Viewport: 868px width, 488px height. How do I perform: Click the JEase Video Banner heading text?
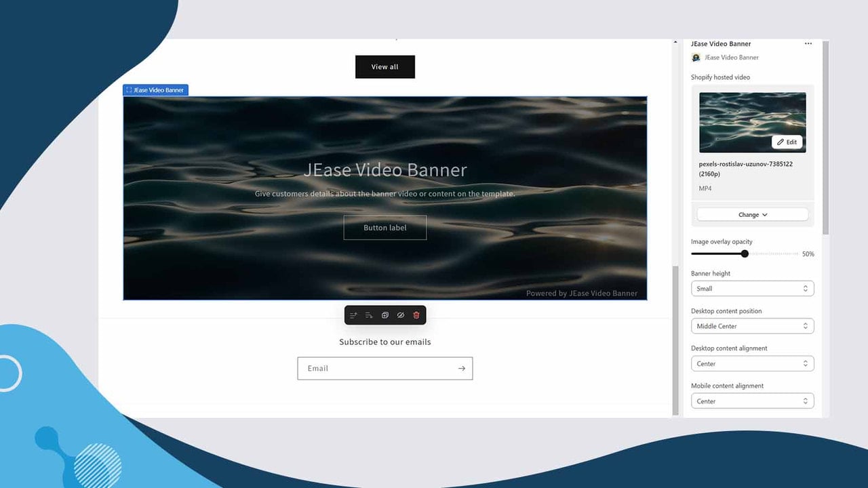385,169
